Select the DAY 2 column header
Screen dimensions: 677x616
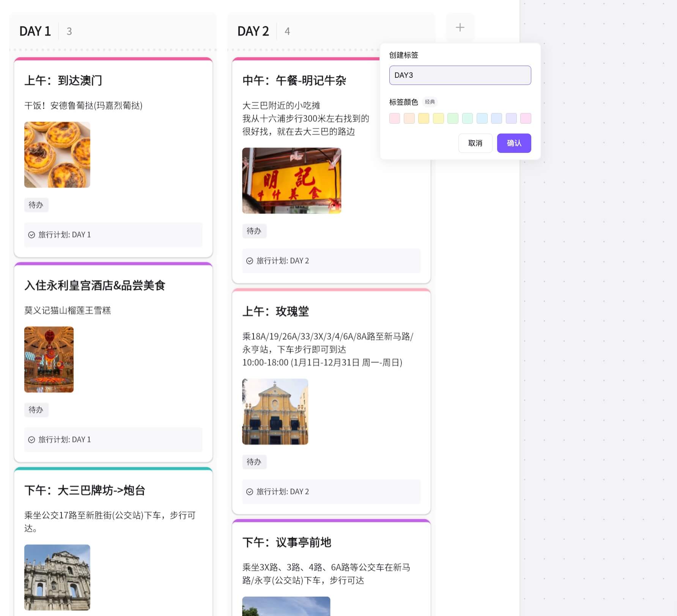(x=253, y=31)
